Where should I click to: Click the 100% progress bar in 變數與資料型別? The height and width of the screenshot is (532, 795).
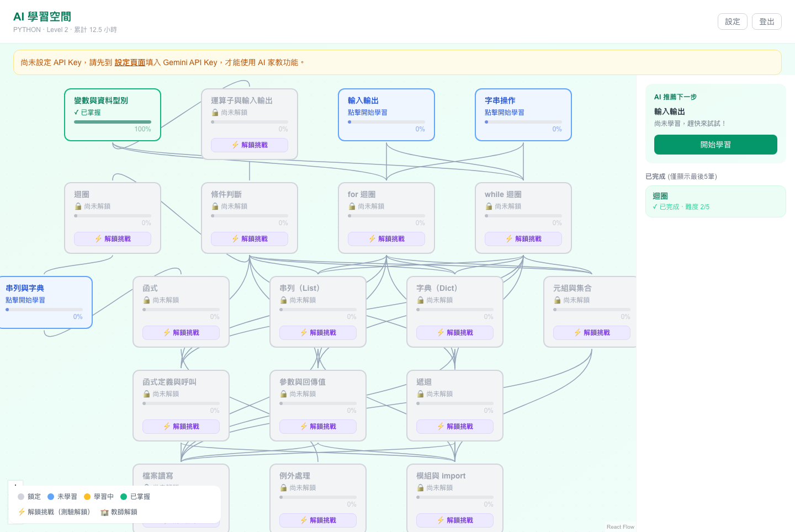coord(113,122)
